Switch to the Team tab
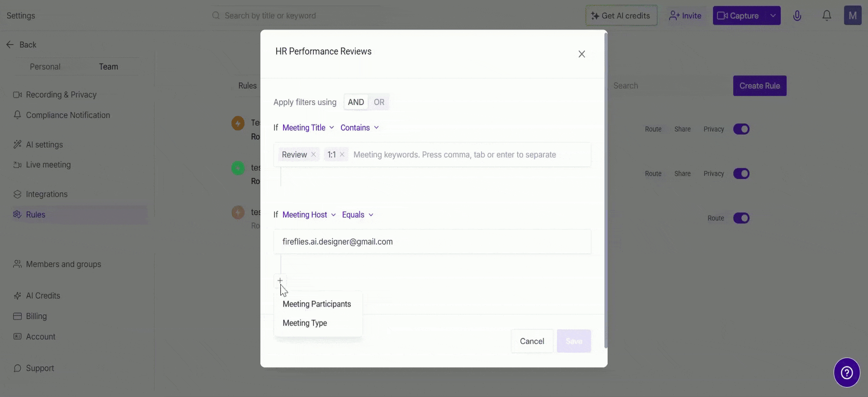The height and width of the screenshot is (397, 868). coord(108,67)
